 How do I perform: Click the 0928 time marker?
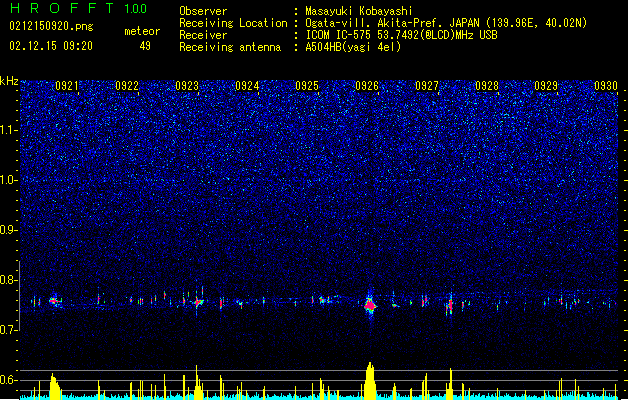click(487, 86)
